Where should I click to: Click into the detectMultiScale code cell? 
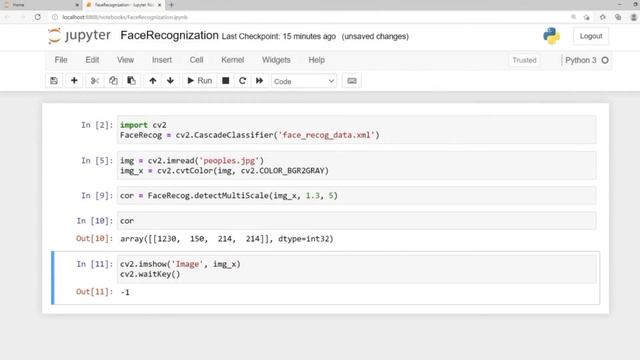coord(356,196)
